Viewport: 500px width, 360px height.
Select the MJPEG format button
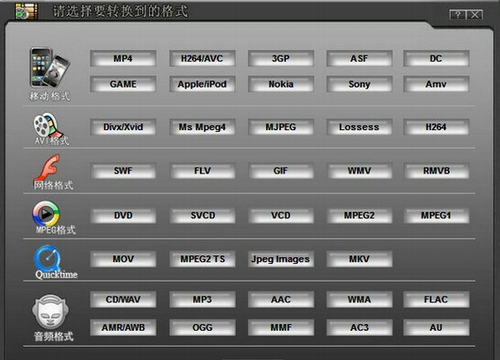click(x=281, y=127)
